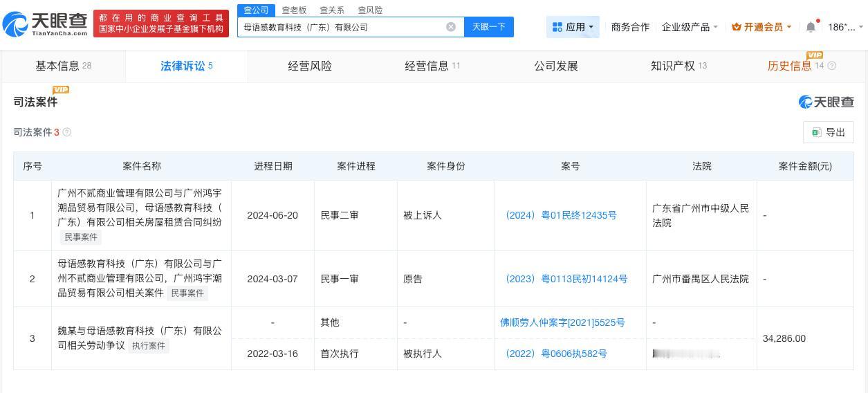
Task: Open case number (2023)粤0113民初14124号
Action: tap(566, 279)
